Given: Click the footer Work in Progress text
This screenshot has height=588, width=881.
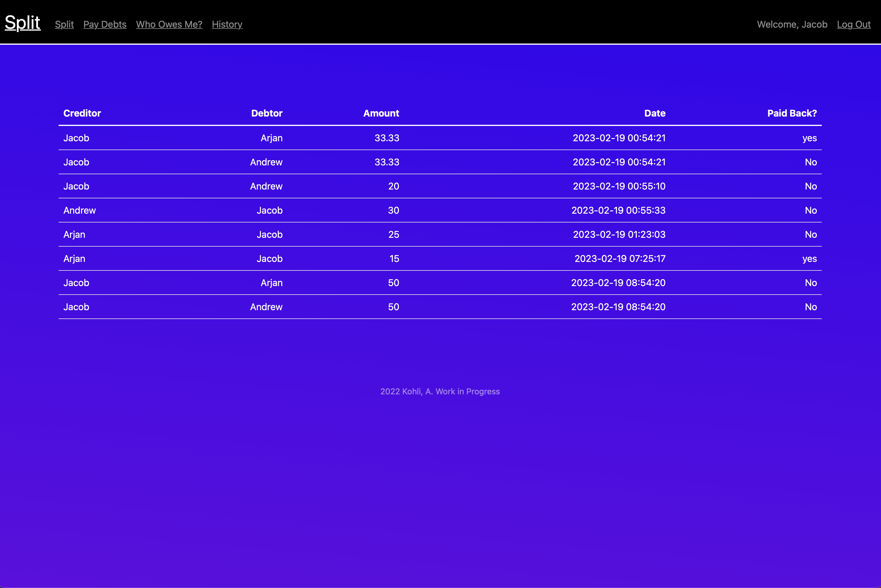Looking at the screenshot, I should 440,391.
